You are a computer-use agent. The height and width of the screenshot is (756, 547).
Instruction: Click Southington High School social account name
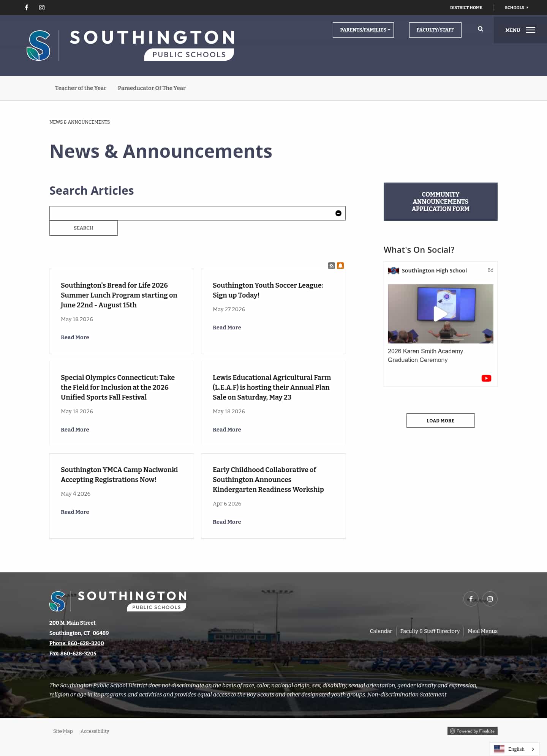[434, 271]
